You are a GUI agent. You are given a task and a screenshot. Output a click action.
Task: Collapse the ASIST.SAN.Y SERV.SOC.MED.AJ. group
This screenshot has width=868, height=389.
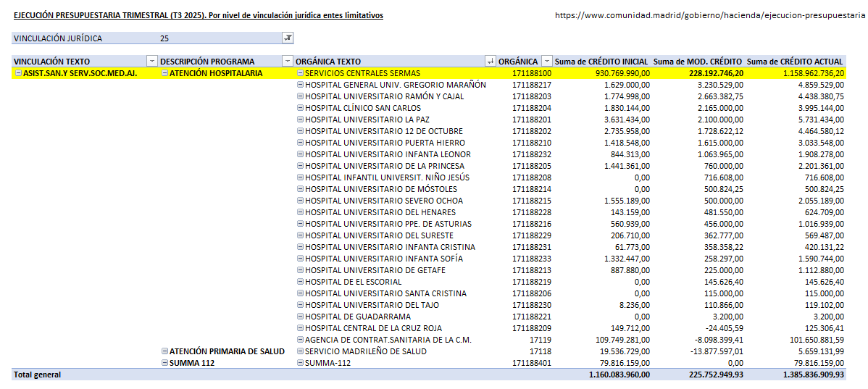pyautogui.click(x=19, y=73)
